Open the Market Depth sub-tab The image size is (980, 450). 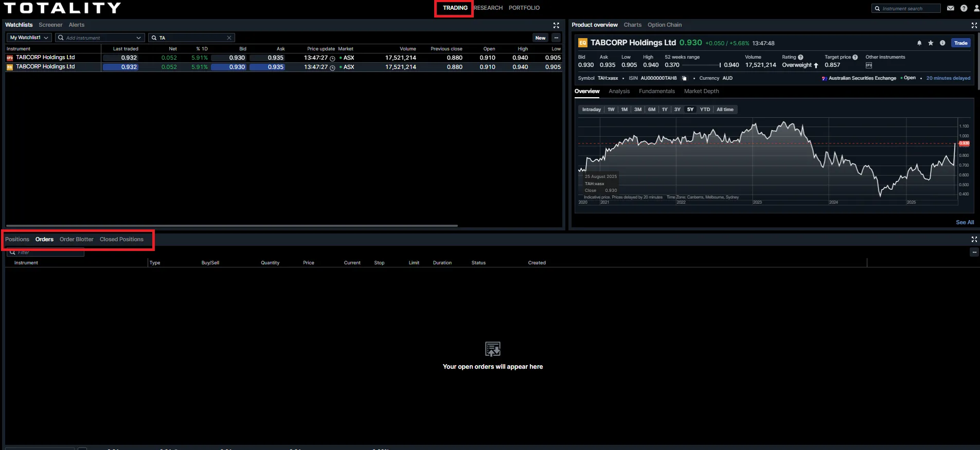(x=701, y=91)
